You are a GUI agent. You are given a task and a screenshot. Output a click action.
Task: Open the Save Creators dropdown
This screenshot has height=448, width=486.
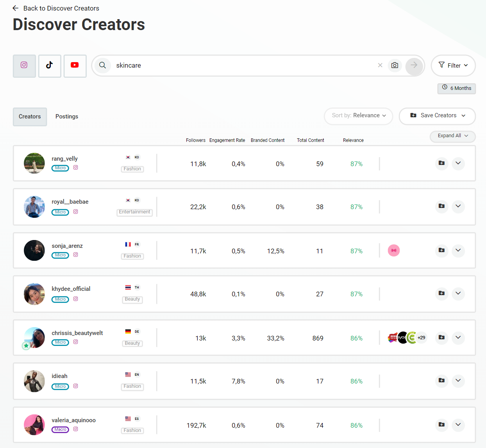437,116
